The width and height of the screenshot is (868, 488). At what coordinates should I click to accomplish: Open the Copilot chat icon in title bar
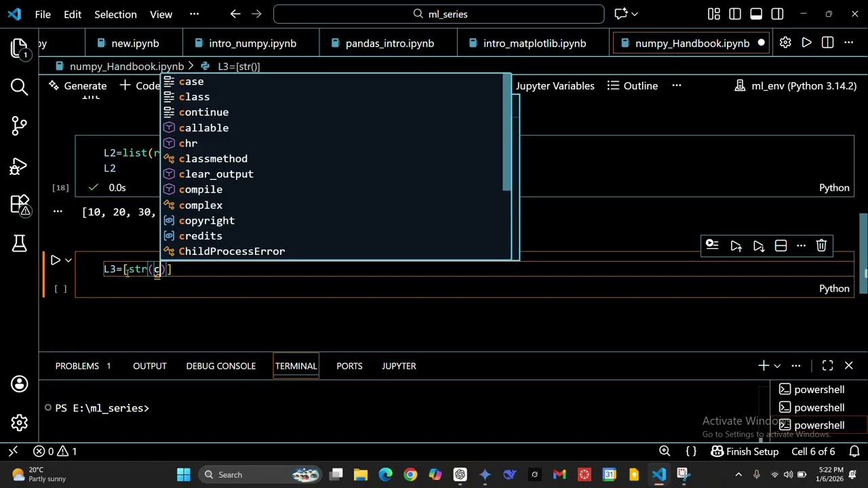[x=622, y=14]
